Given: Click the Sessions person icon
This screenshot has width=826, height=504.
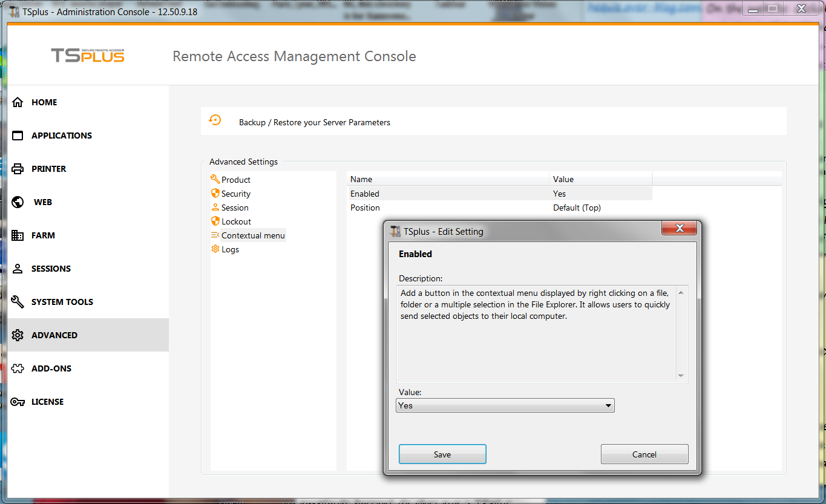Looking at the screenshot, I should click(18, 269).
